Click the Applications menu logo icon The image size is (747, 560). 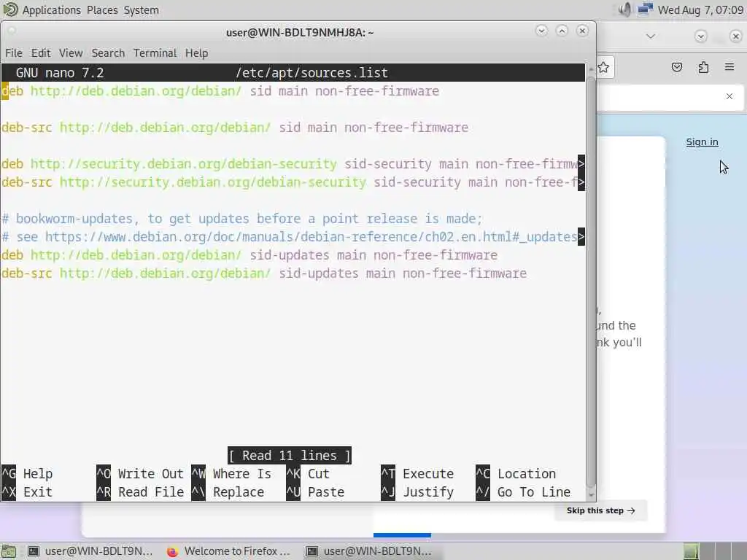(x=10, y=9)
